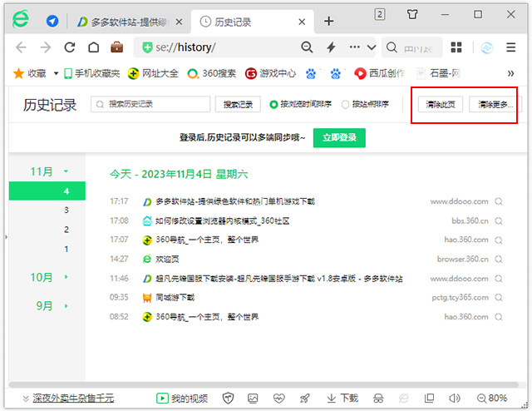Click the 搜索记录 button
The width and height of the screenshot is (532, 411).
[238, 104]
